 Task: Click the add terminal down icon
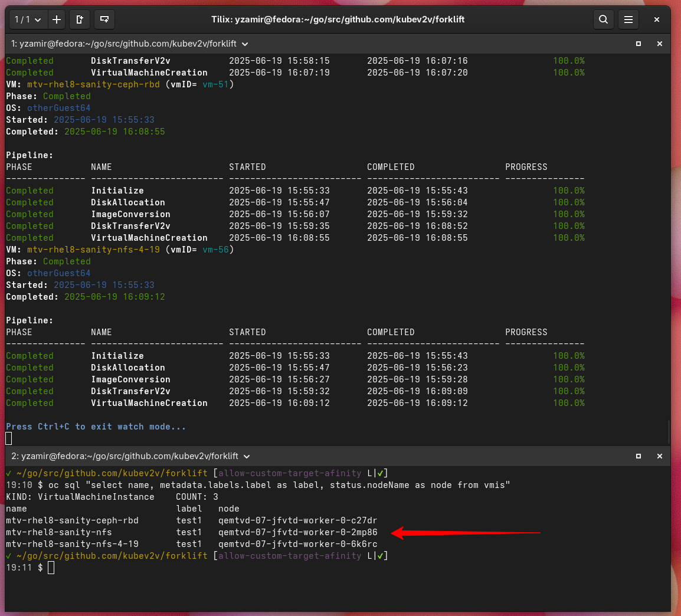pos(104,19)
